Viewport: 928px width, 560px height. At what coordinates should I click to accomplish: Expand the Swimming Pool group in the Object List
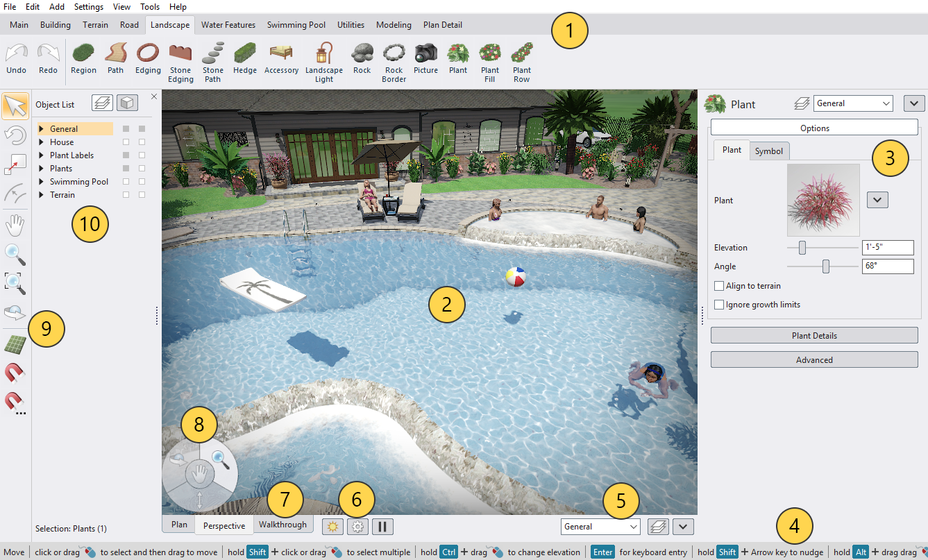coord(42,182)
